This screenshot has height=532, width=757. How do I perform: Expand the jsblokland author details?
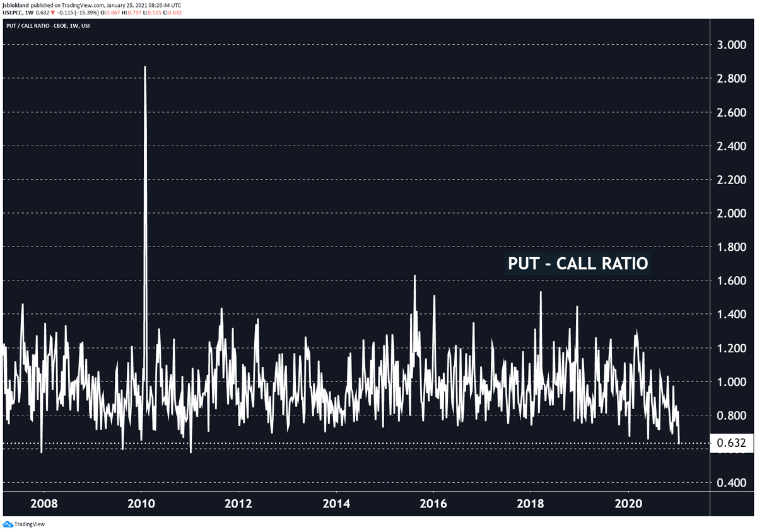click(16, 4)
